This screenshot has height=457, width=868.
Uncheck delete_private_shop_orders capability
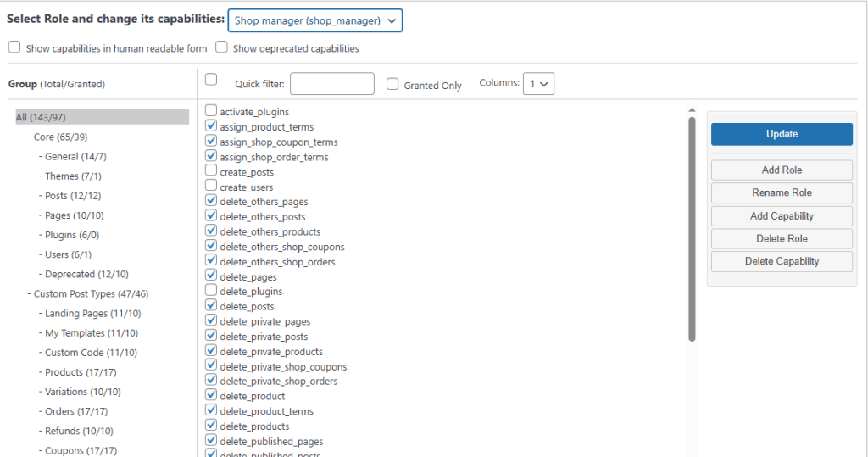(211, 380)
